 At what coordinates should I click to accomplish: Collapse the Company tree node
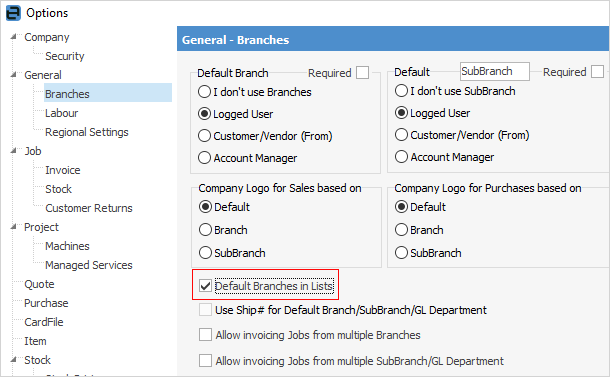click(x=14, y=37)
